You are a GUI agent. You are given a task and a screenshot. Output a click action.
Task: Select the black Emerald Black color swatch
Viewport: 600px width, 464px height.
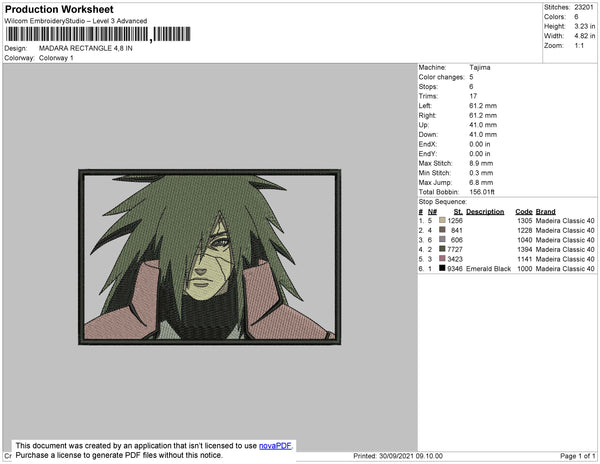coord(442,268)
